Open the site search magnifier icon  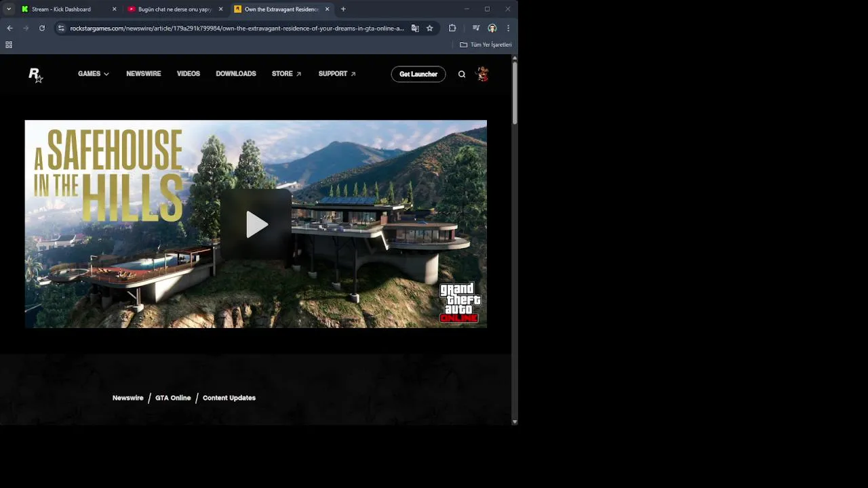point(462,75)
